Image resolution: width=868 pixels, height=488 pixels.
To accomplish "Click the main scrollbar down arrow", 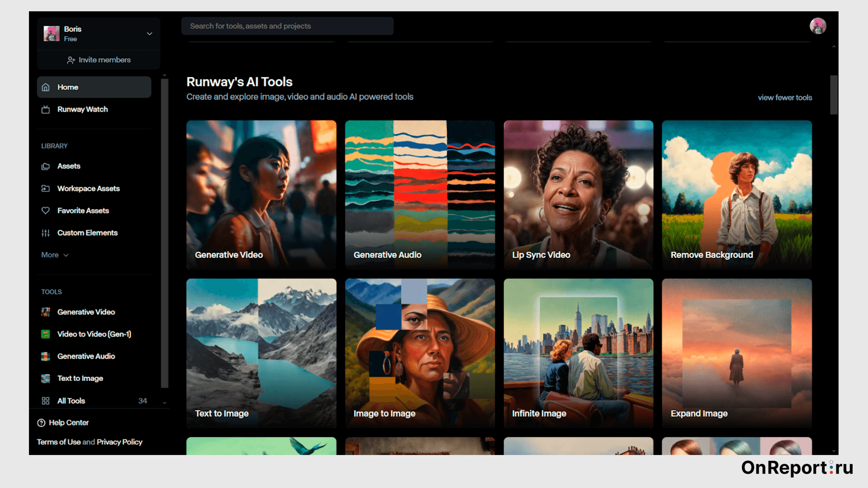I will click(834, 451).
